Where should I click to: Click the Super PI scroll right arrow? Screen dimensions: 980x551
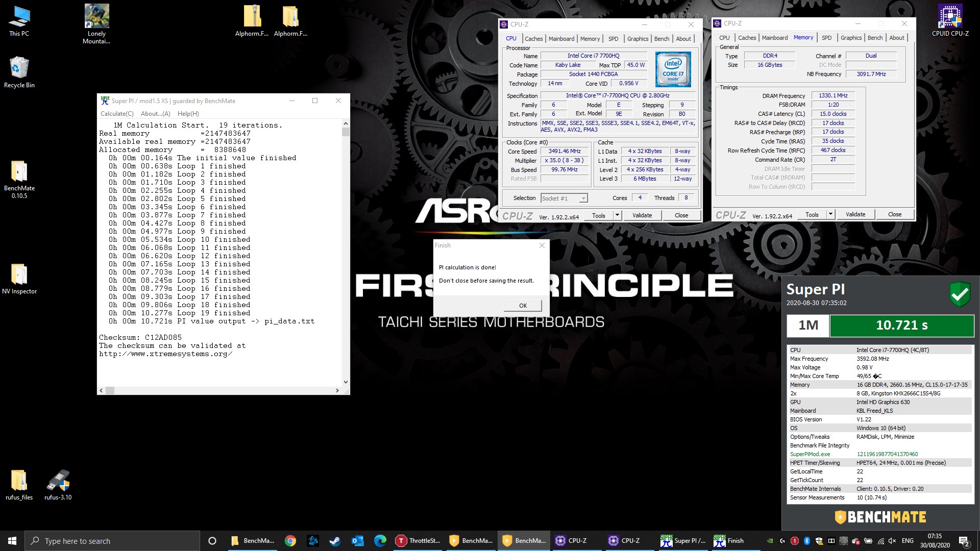(x=337, y=390)
